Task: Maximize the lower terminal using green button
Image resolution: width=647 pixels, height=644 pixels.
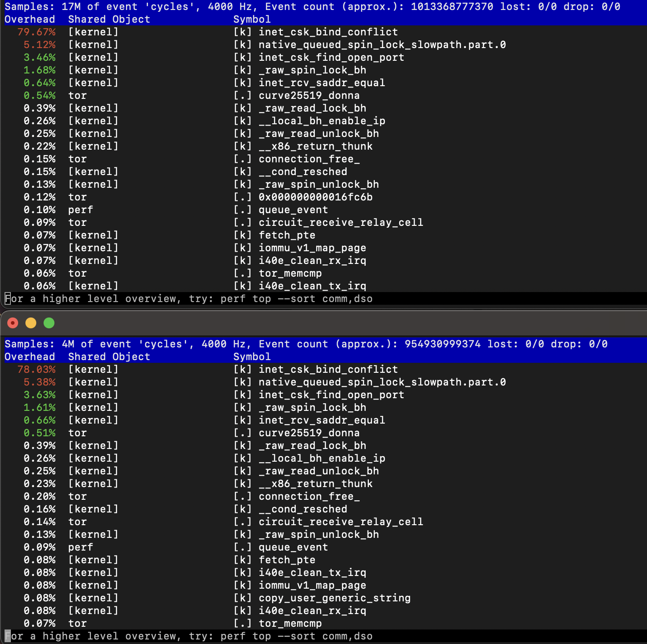Action: click(49, 323)
